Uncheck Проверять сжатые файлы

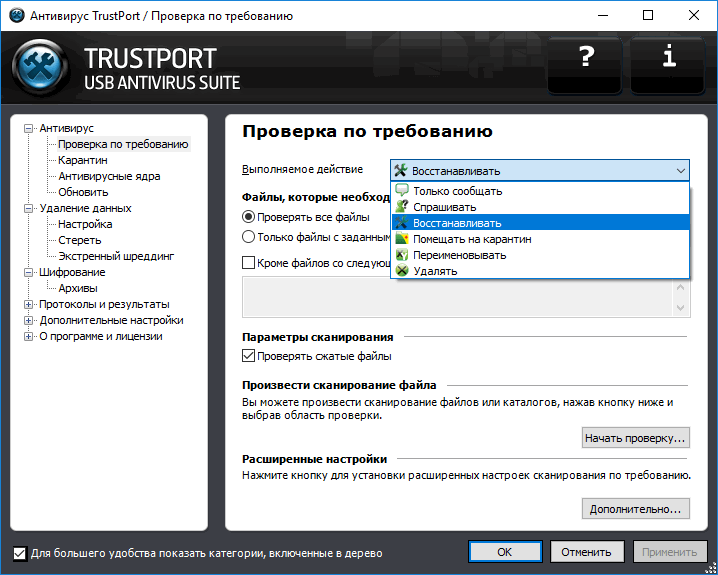point(248,356)
